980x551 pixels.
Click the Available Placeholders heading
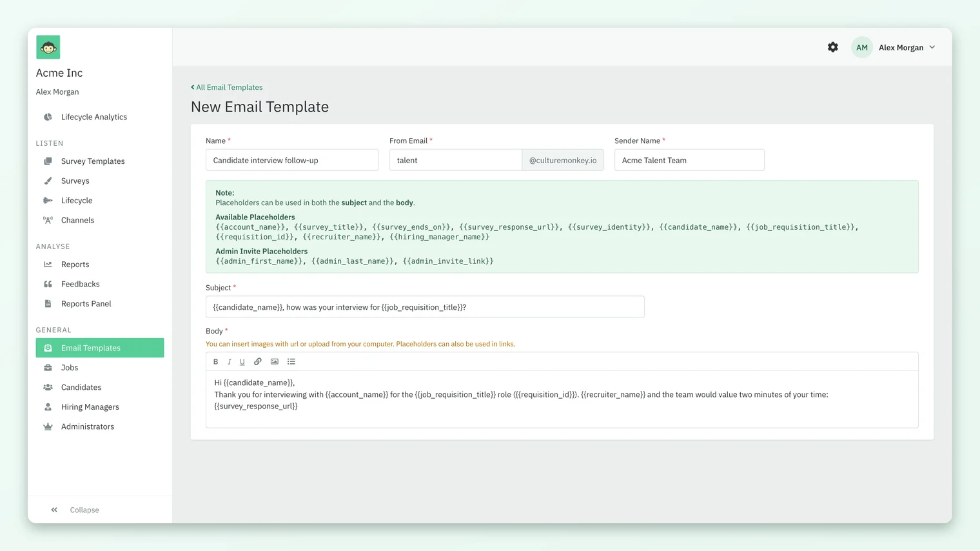255,217
